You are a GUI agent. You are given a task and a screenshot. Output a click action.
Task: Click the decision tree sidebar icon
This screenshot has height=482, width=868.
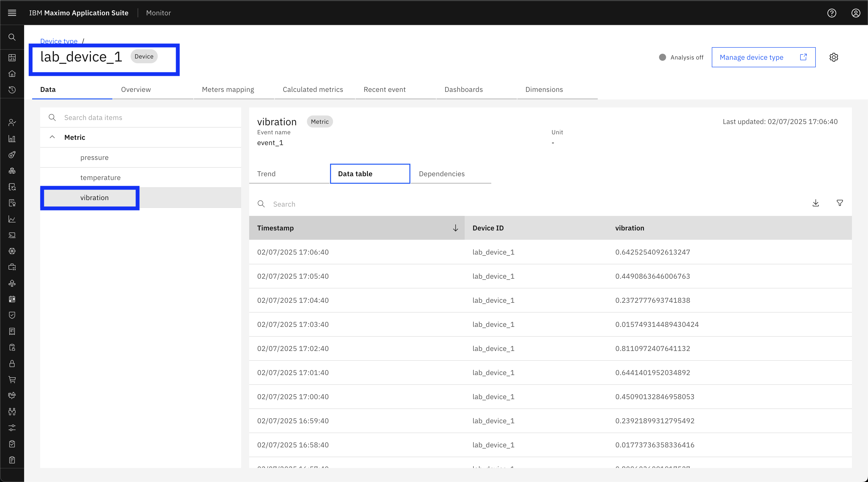coord(12,283)
